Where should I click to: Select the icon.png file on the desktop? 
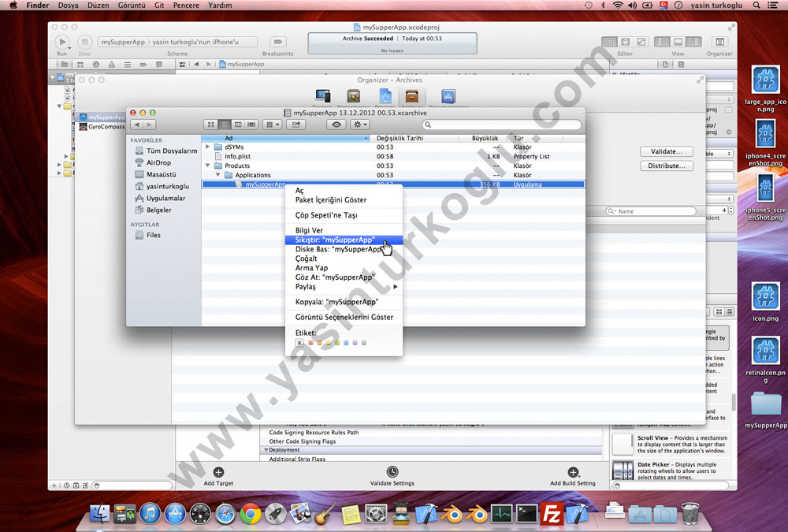click(x=765, y=302)
